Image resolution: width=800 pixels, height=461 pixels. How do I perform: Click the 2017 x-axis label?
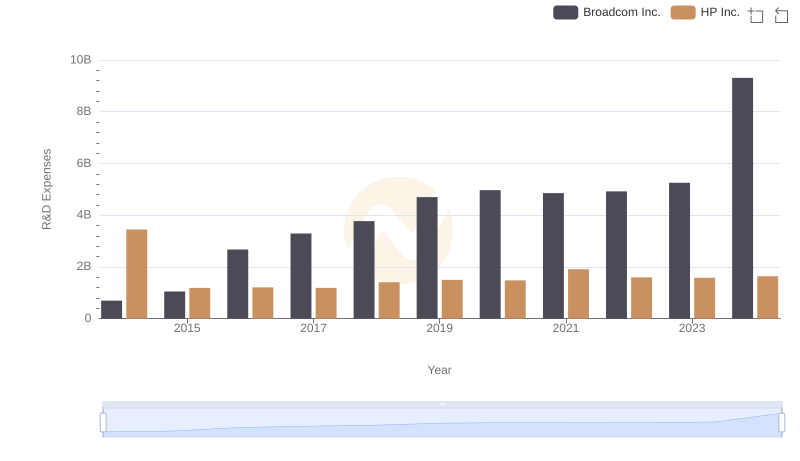pos(313,328)
